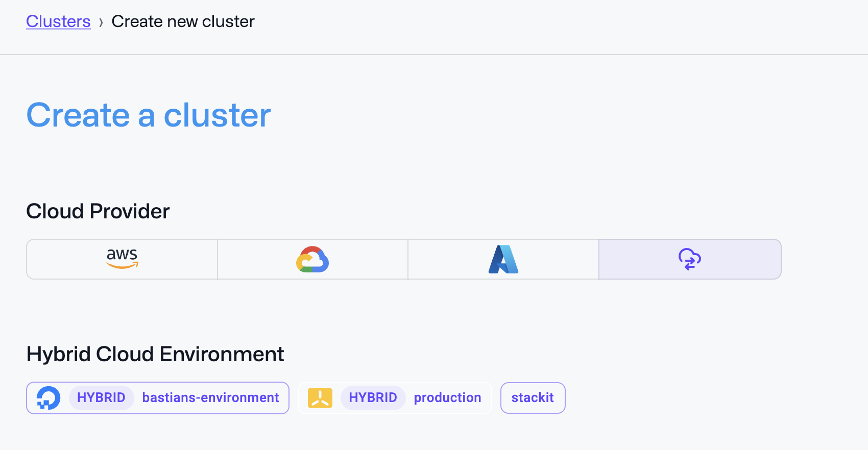Screen dimensions: 868x450
Task: Click the Create a cluster heading
Action: point(148,115)
